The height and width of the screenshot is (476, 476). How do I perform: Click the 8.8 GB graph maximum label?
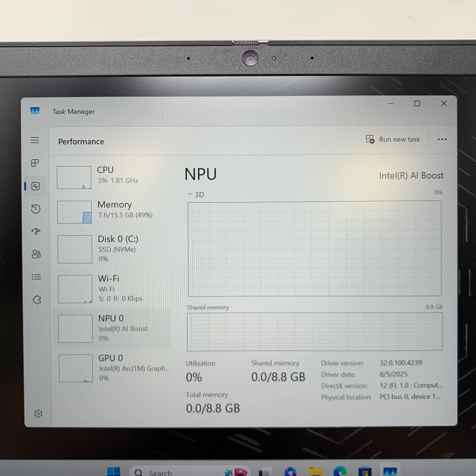pyautogui.click(x=434, y=307)
